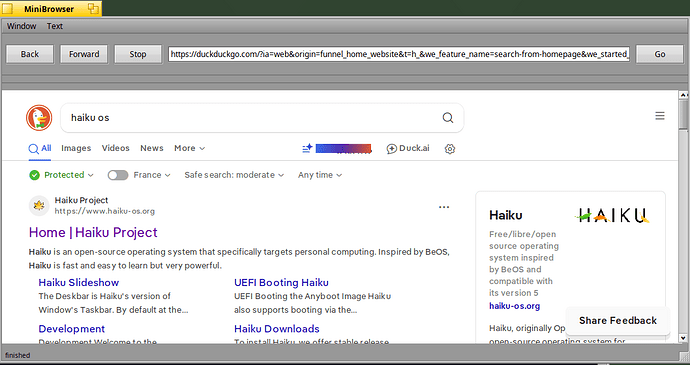Click the magnifier search icon in search box
The width and height of the screenshot is (690, 365).
(x=448, y=118)
